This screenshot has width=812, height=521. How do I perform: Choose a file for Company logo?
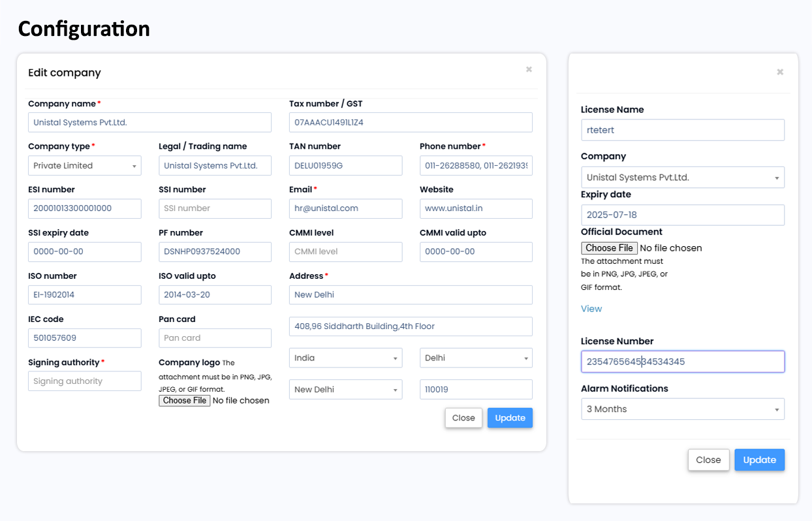click(x=185, y=401)
